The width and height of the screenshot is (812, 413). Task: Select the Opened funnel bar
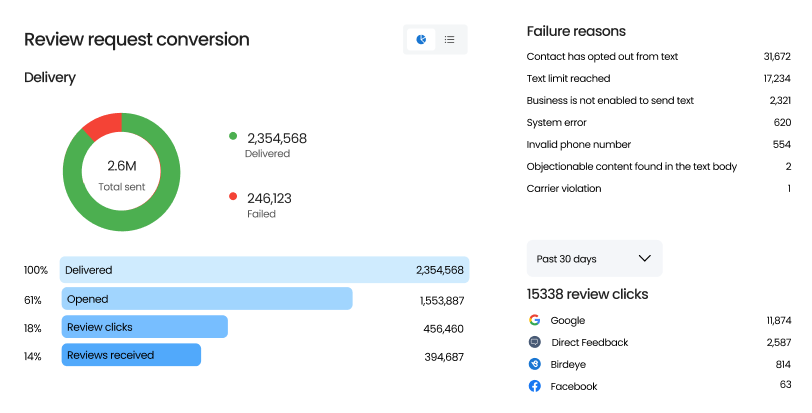pyautogui.click(x=207, y=299)
